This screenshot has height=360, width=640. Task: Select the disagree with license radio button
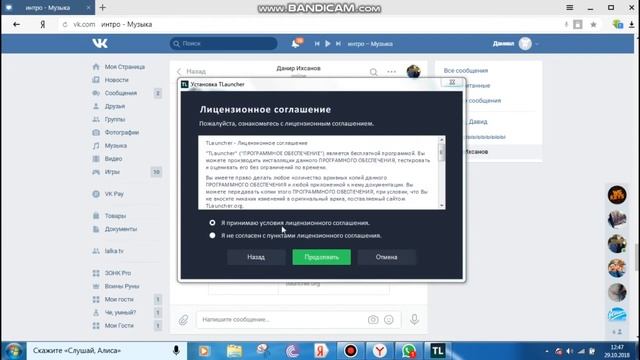click(212, 236)
